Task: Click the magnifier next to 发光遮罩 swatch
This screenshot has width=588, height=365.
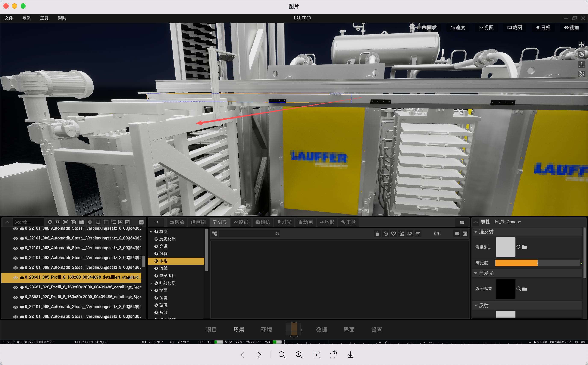Action: pos(518,289)
